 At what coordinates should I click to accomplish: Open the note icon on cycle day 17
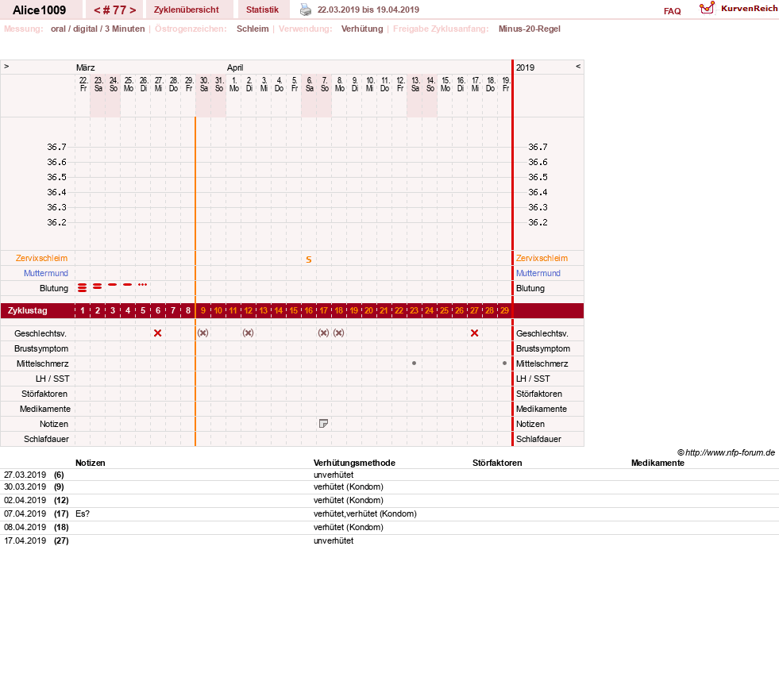pos(323,424)
